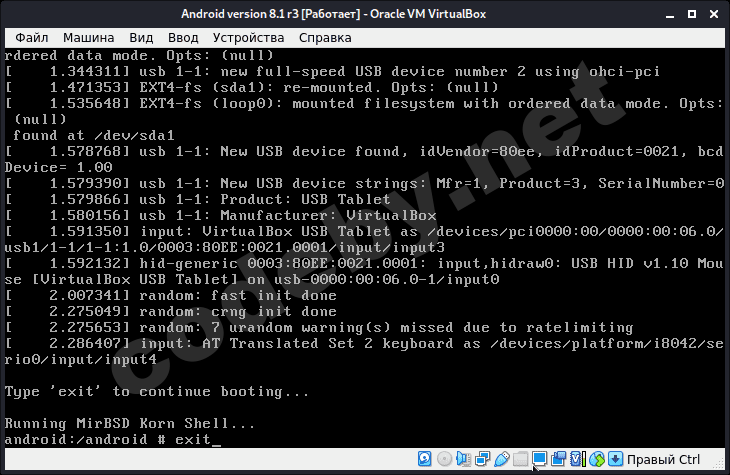This screenshot has height=475, width=730.
Task: Click the video capture status icon
Action: click(558, 459)
